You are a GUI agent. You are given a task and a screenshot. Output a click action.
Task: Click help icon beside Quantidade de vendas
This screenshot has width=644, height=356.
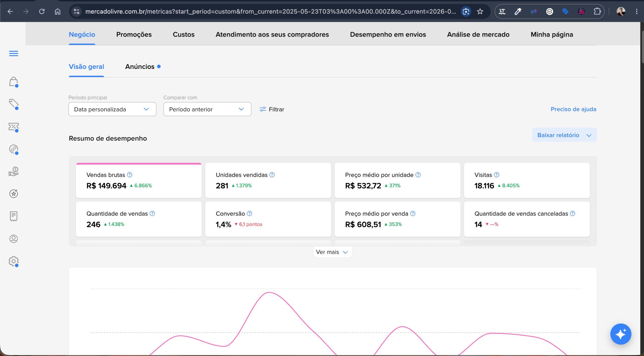click(x=152, y=214)
